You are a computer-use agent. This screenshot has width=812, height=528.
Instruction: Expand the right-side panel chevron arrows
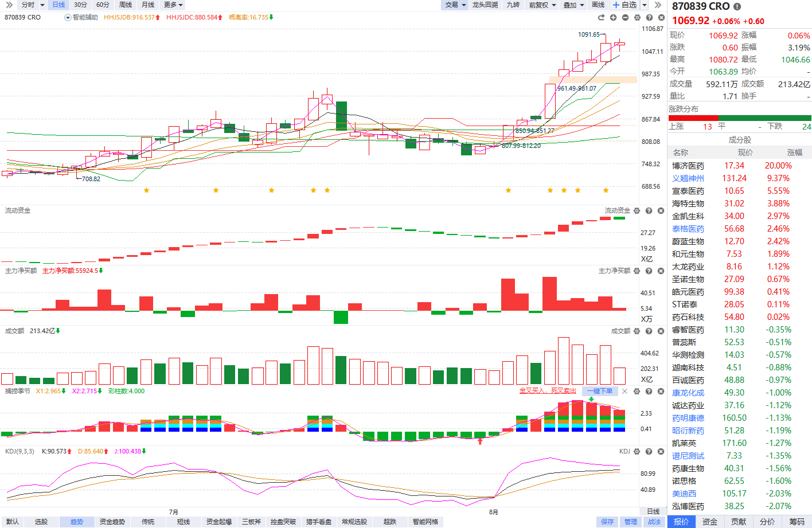658,5
